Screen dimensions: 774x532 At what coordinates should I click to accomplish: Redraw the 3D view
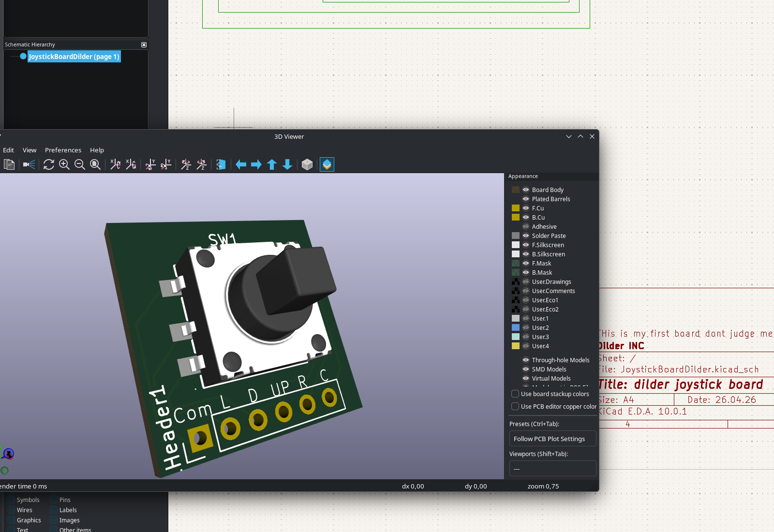[49, 164]
